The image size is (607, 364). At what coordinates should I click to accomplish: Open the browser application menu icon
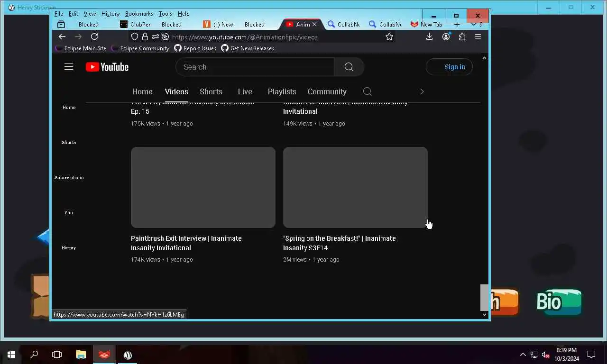point(478,36)
